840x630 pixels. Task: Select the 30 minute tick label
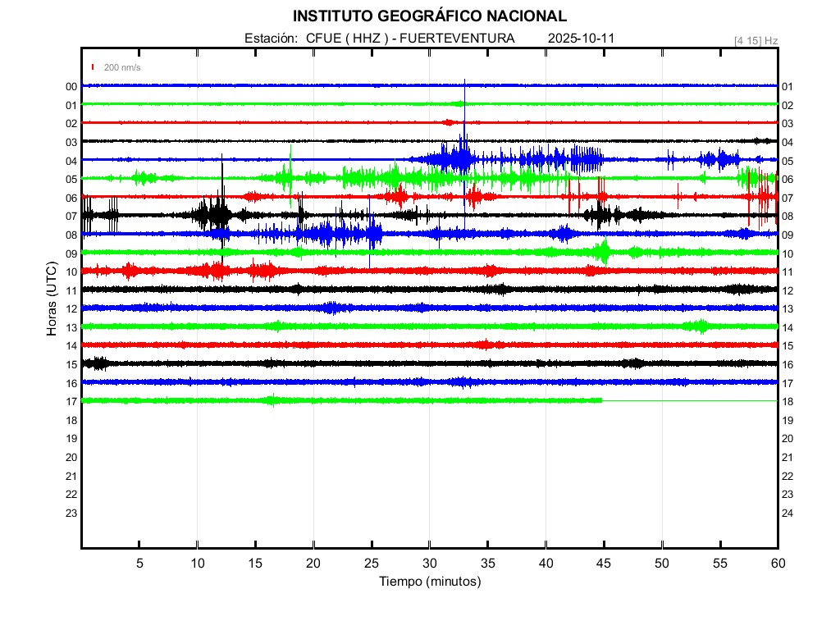pyautogui.click(x=429, y=564)
